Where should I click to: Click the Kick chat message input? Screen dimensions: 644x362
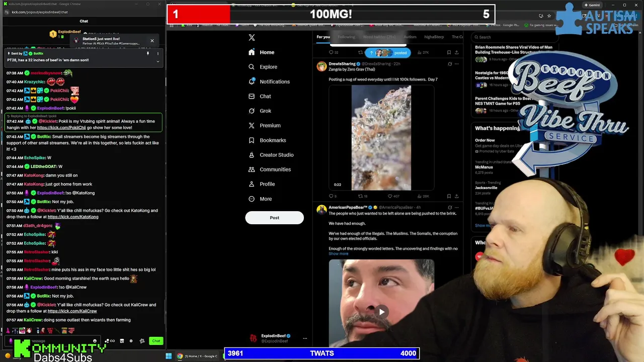click(53, 341)
